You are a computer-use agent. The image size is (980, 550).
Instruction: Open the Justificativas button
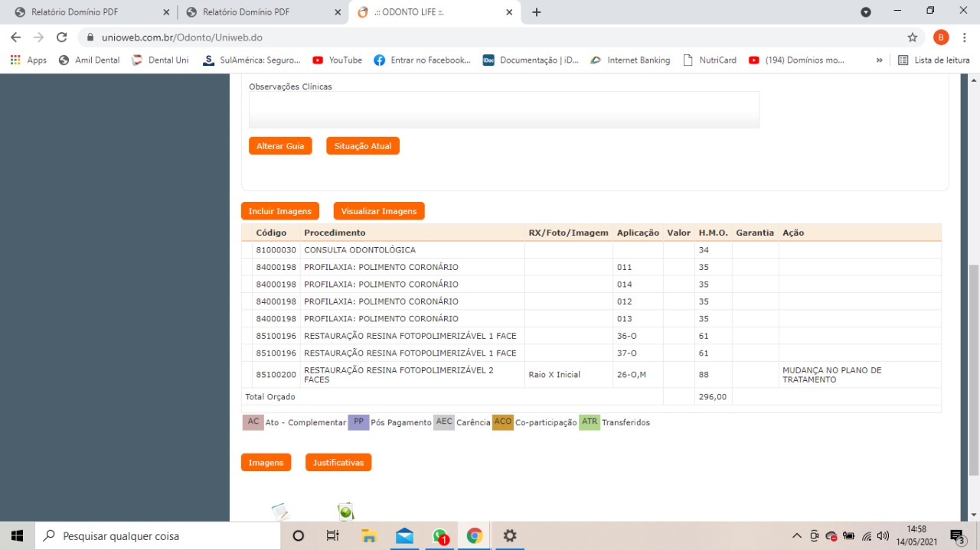click(x=338, y=463)
